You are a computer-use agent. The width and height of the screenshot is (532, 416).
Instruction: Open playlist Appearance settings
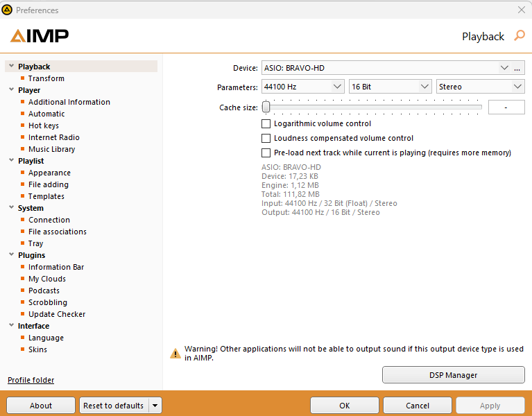(49, 173)
